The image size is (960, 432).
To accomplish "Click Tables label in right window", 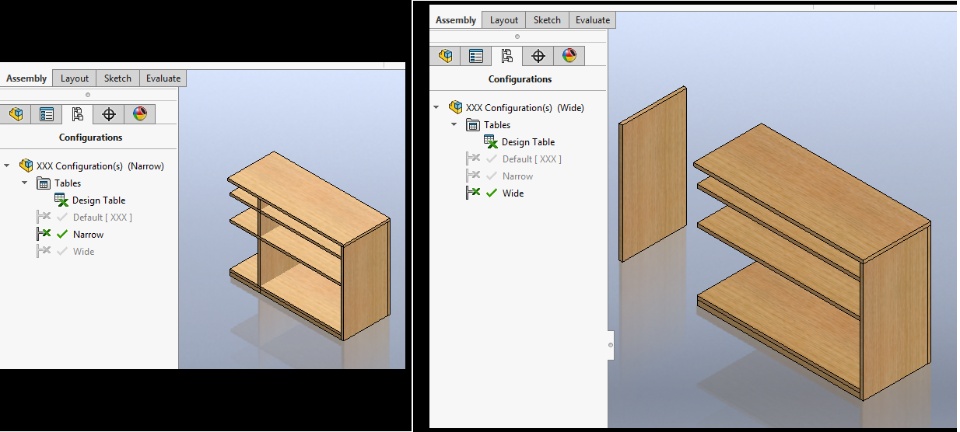I will 497,125.
